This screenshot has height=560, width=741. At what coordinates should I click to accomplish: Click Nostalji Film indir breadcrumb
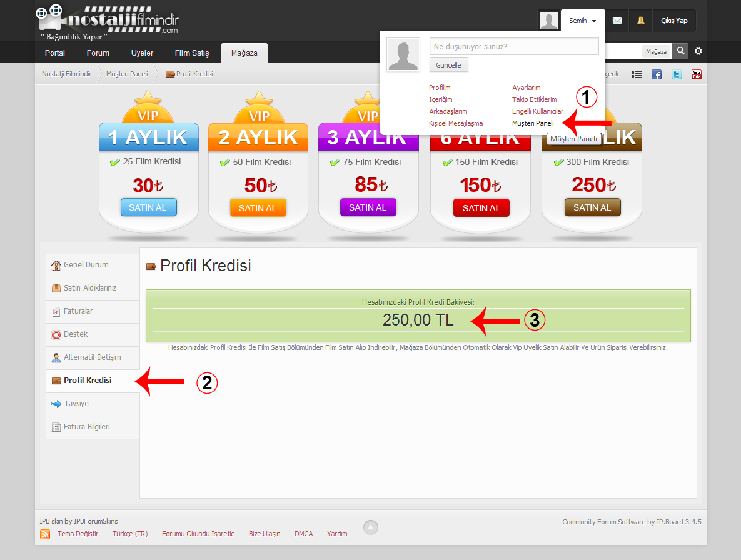pyautogui.click(x=67, y=74)
